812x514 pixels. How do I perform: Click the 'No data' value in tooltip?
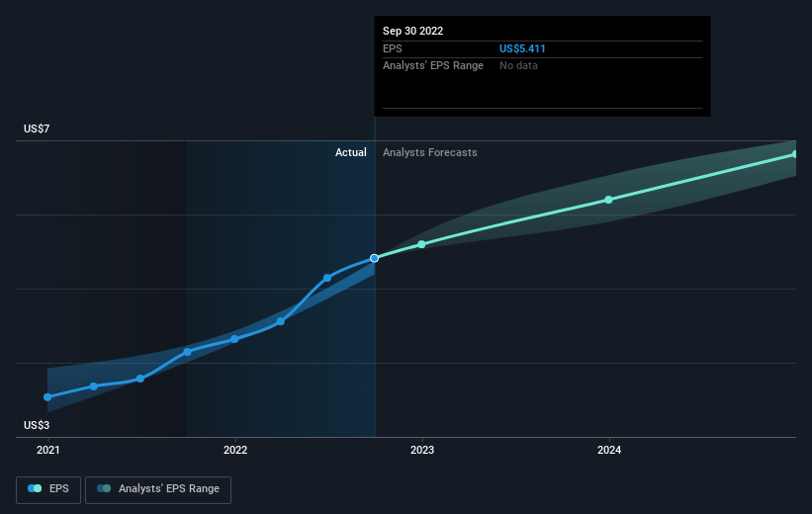coord(518,66)
